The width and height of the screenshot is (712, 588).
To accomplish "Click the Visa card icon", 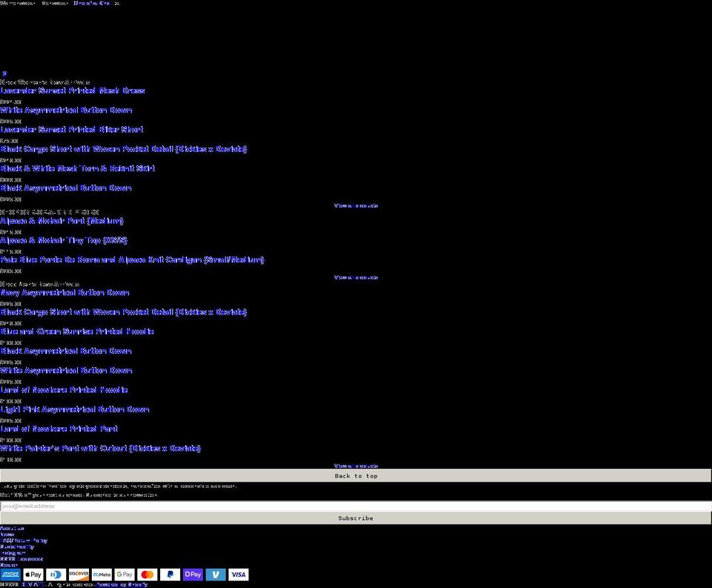I will point(238,575).
